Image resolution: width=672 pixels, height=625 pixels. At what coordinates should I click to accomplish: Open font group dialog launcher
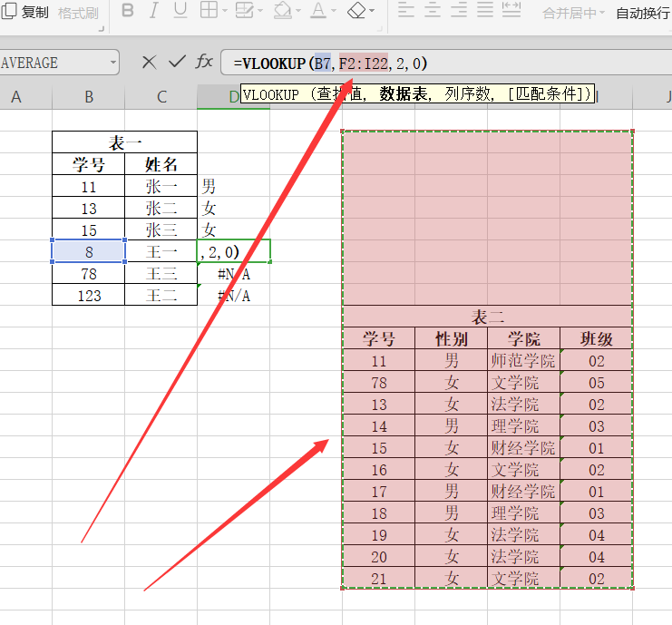pos(379,29)
